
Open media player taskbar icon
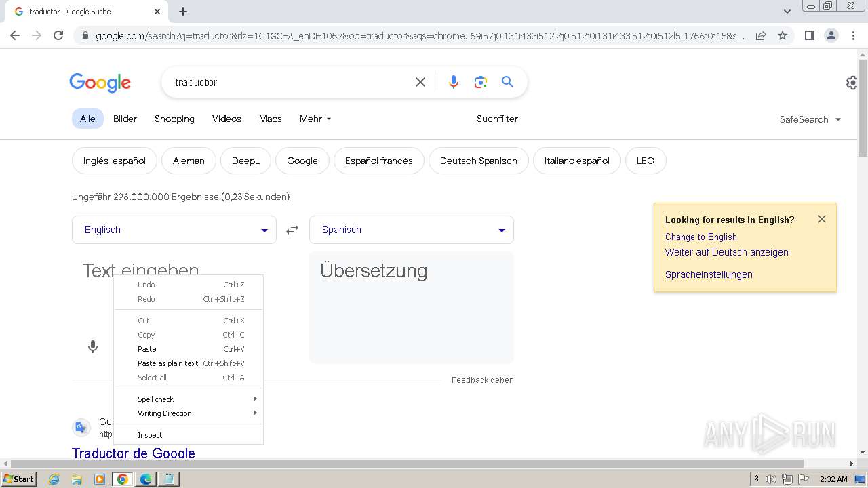100,479
